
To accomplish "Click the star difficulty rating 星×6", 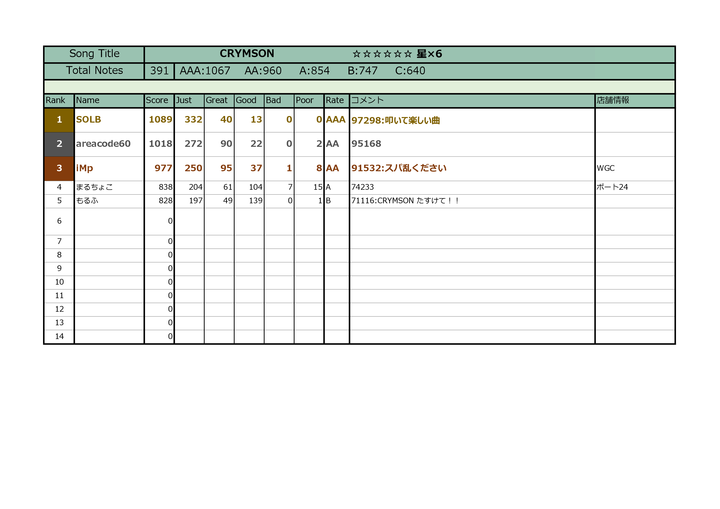I will 397,54.
